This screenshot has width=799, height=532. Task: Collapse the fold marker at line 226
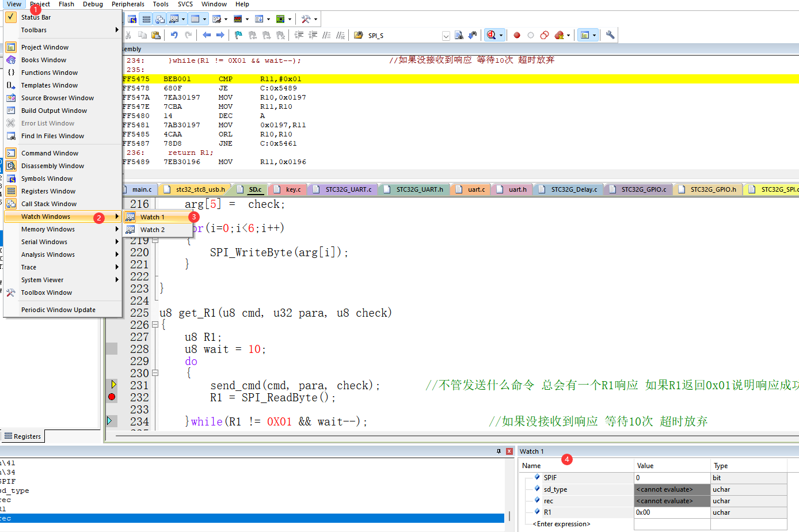[155, 325]
